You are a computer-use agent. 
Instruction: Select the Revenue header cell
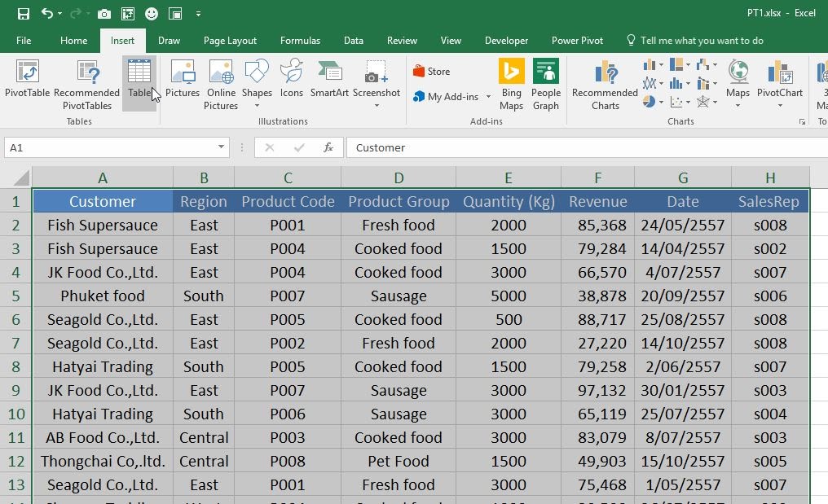point(597,202)
